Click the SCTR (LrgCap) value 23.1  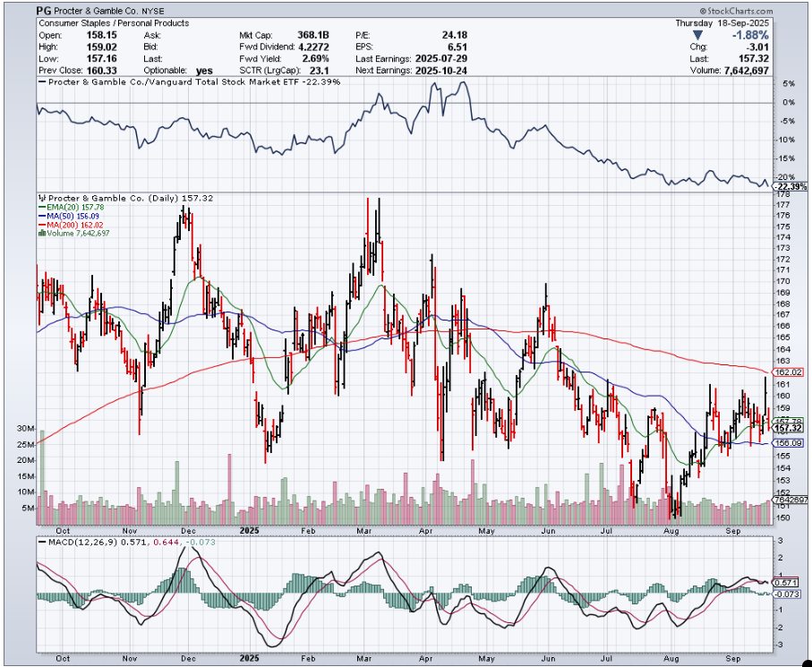pos(320,71)
